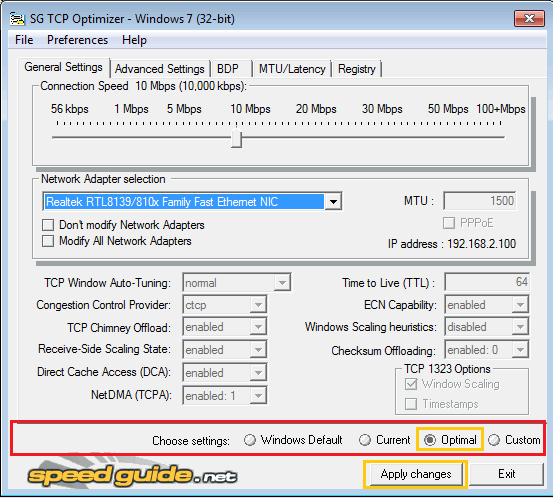Open the Network Adapter selection dropdown
Image resolution: width=553 pixels, height=498 pixels.
333,202
